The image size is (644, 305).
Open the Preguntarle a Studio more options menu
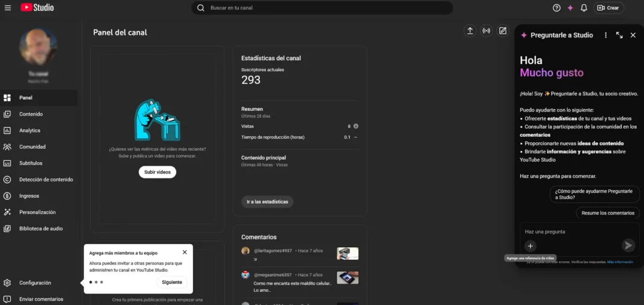coord(605,36)
